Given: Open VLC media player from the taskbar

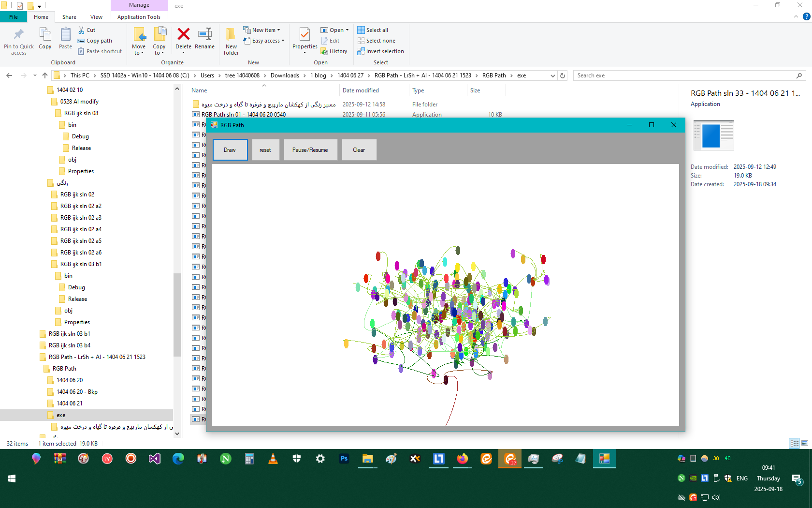Looking at the screenshot, I should point(273,459).
